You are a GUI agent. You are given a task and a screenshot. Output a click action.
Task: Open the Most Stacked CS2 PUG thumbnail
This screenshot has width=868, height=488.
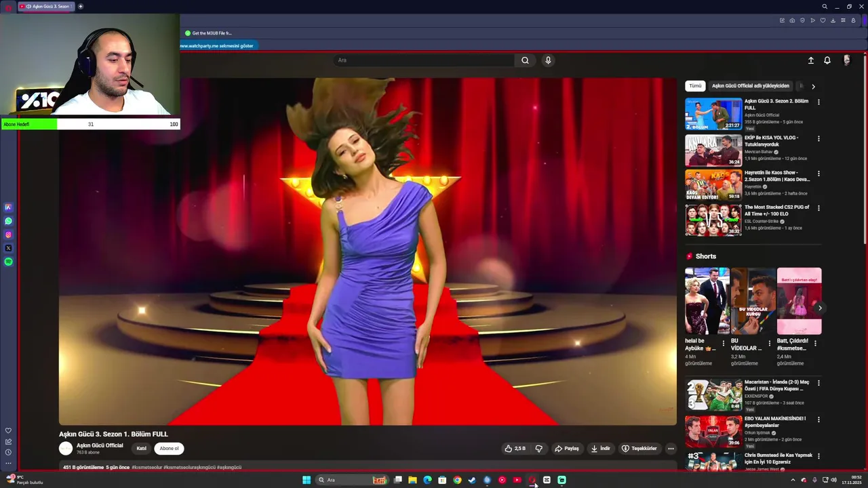click(x=713, y=220)
